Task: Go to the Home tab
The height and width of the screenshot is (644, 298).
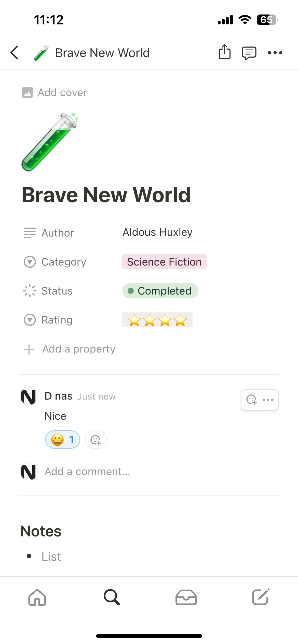Action: tap(37, 597)
